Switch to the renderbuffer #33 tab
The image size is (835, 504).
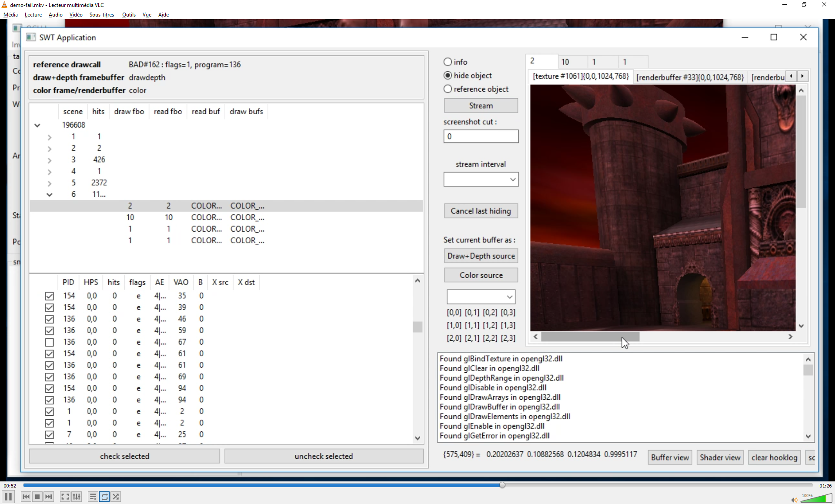[690, 77]
